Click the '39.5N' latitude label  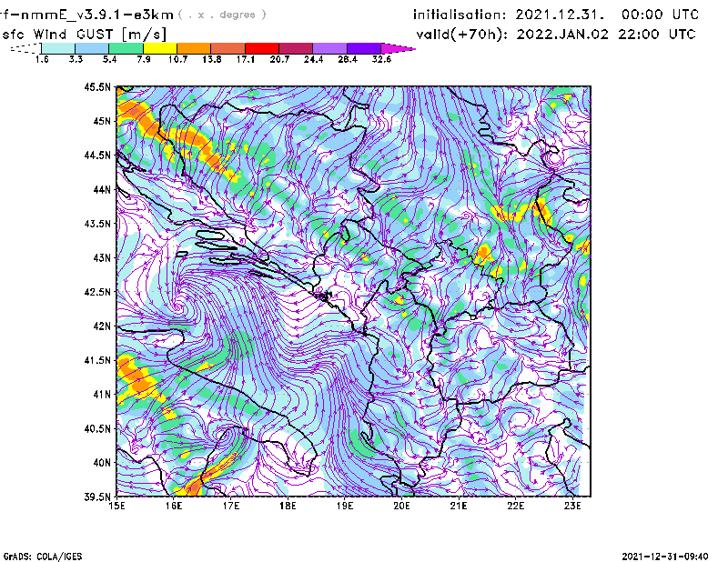[x=97, y=497]
